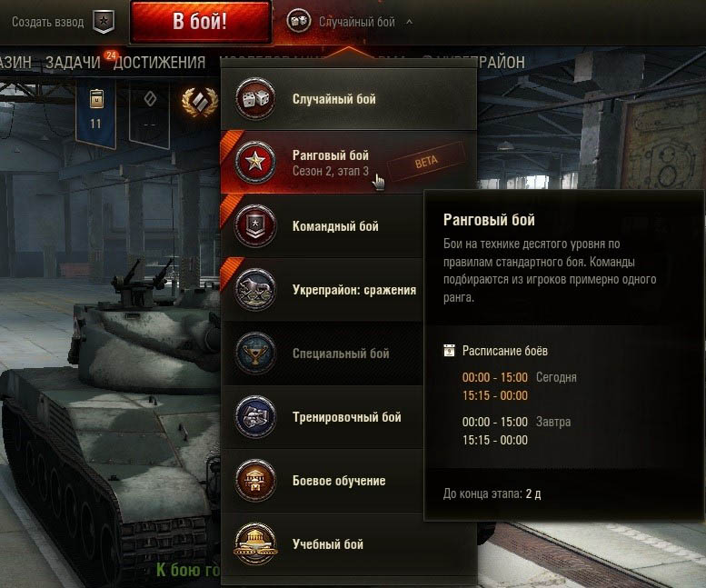Select Тренировочный бой from the list

322,417
